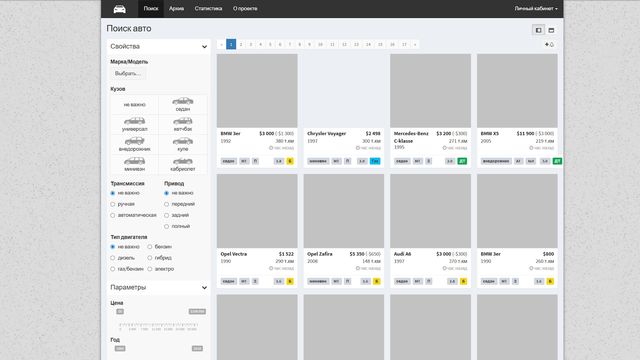This screenshot has width=640, height=360.
Task: Click the maximum year slider handle
Action: pyautogui.click(x=197, y=349)
